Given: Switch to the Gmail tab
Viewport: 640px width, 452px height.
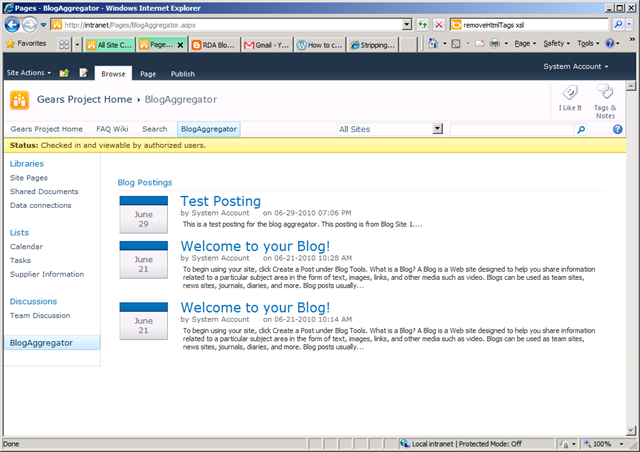Looking at the screenshot, I should (x=266, y=45).
